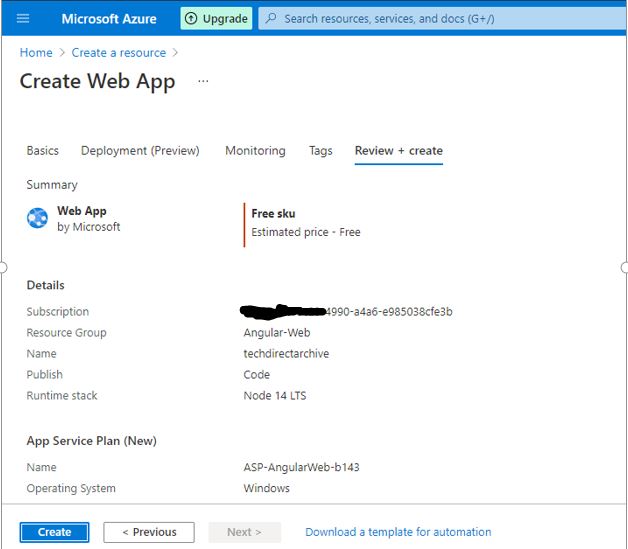The width and height of the screenshot is (628, 549).
Task: Select the techdirectarchive name value
Action: tap(286, 353)
